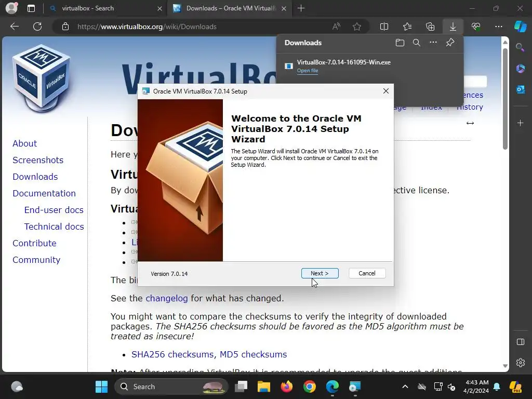Screen dimensions: 532x399
Task: Open the Windows Start menu
Action: (x=101, y=387)
